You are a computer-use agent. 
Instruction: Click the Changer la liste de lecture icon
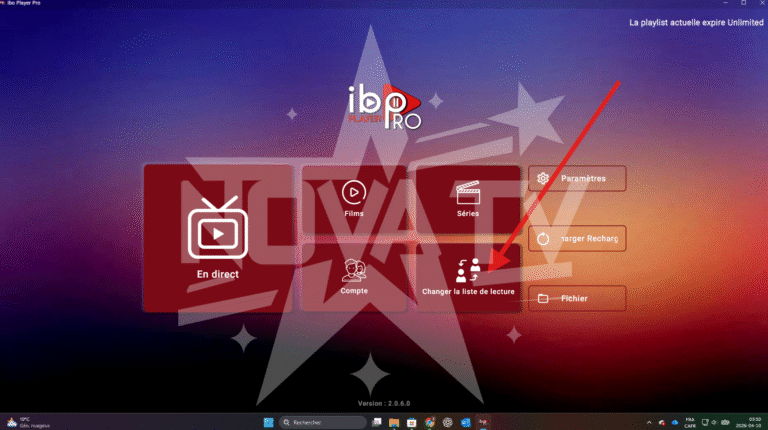(468, 270)
